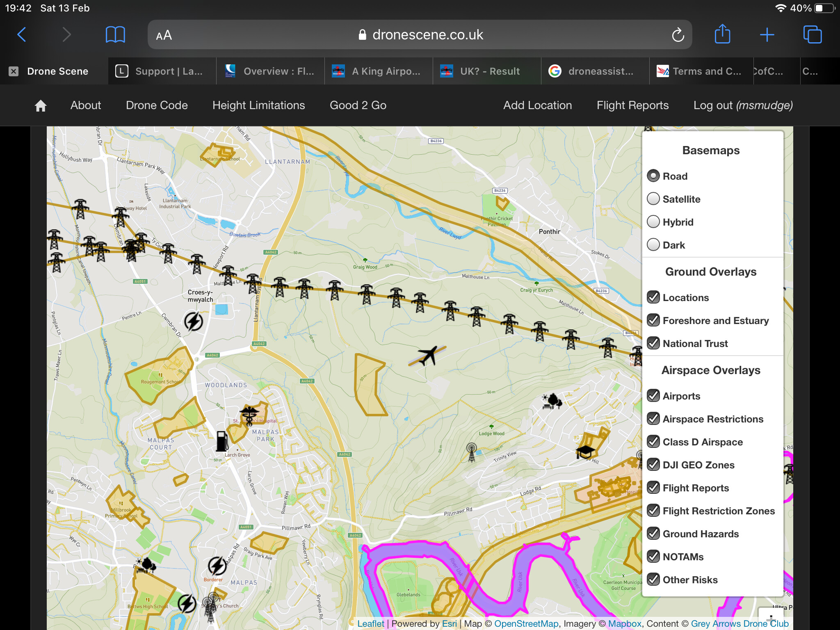Switch to the droneassist browser tab

pyautogui.click(x=595, y=71)
